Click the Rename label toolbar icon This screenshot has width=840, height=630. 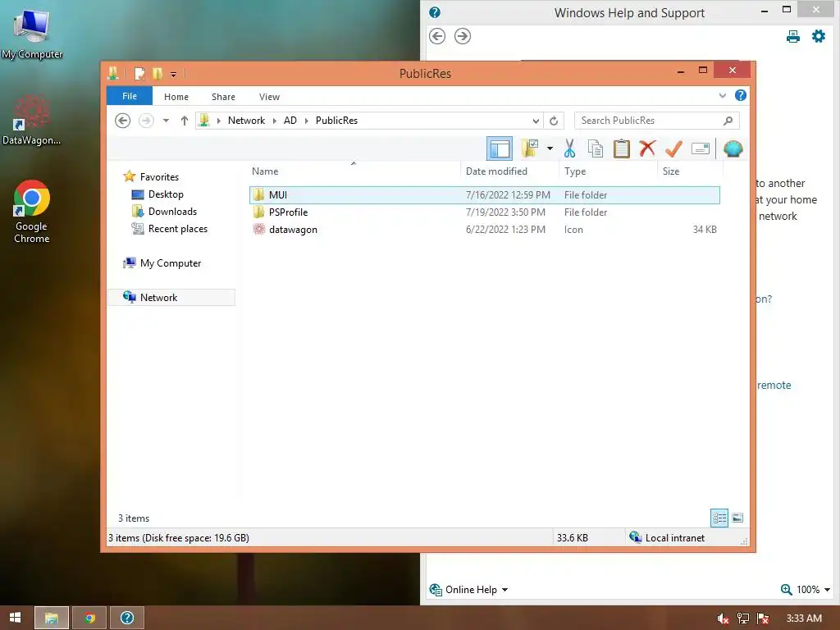(x=701, y=148)
